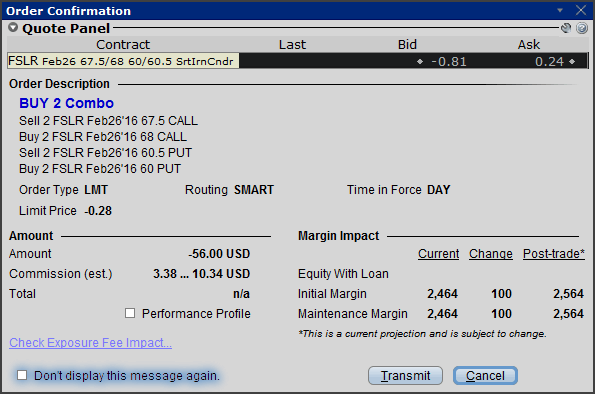Collapse the Quote Panel section
The image size is (595, 394).
(x=13, y=28)
